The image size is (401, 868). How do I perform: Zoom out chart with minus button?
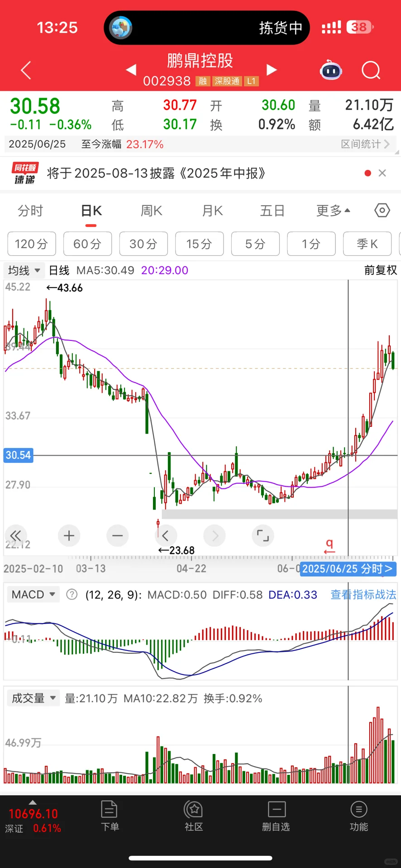click(118, 536)
